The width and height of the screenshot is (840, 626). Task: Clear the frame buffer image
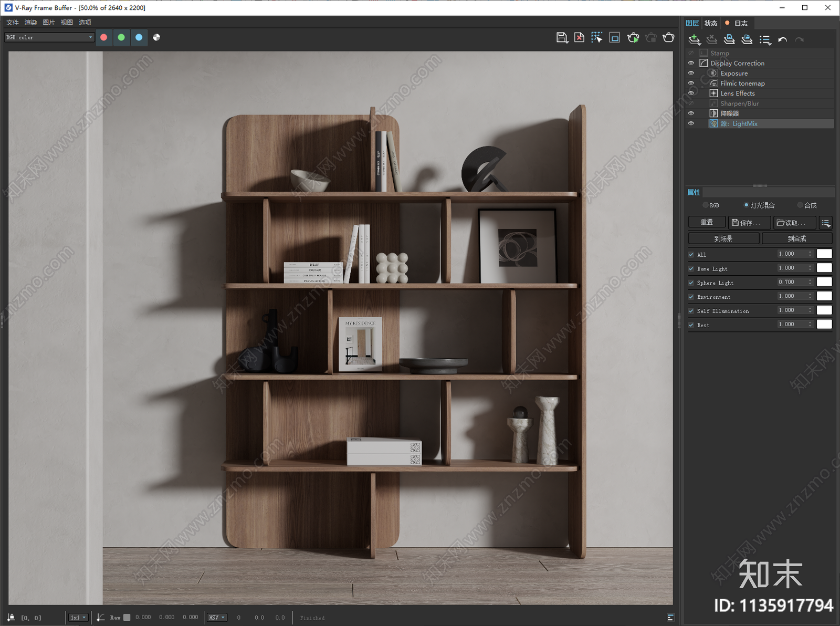(x=579, y=37)
